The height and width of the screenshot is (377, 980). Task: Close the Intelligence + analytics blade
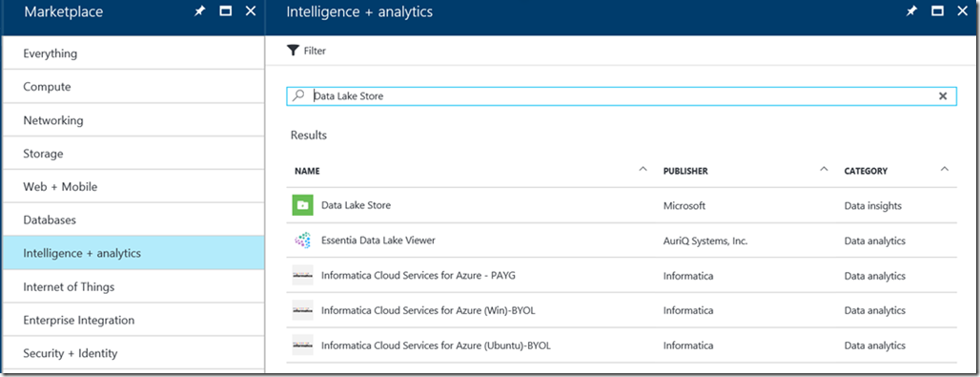pos(962,11)
